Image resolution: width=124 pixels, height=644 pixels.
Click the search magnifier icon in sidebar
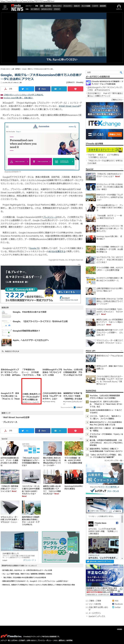(x=121, y=72)
